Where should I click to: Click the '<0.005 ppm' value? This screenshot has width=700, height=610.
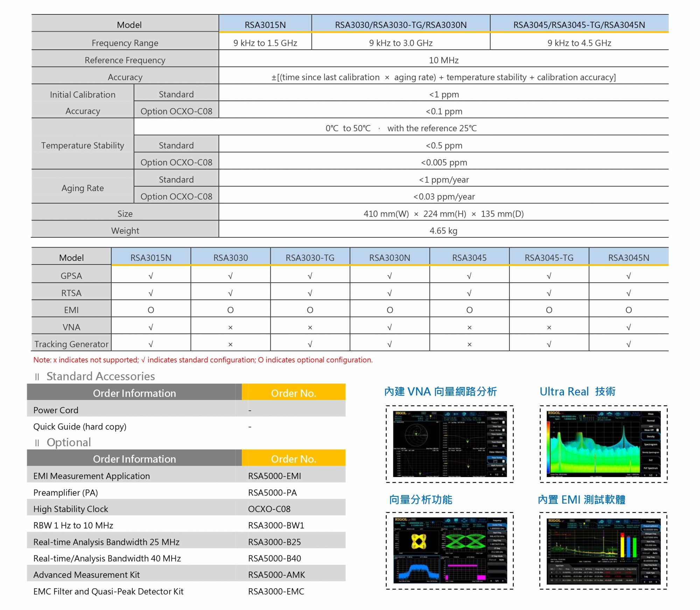pyautogui.click(x=444, y=162)
